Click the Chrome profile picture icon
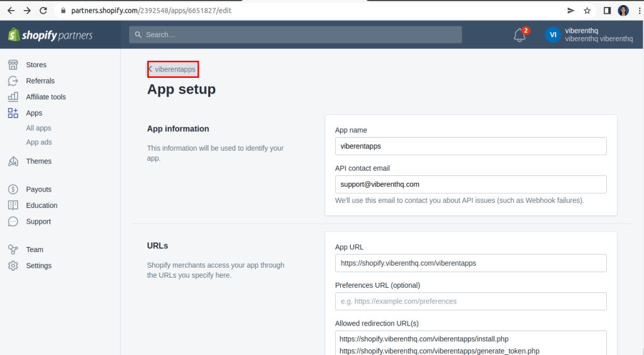This screenshot has width=644, height=355. [x=623, y=11]
